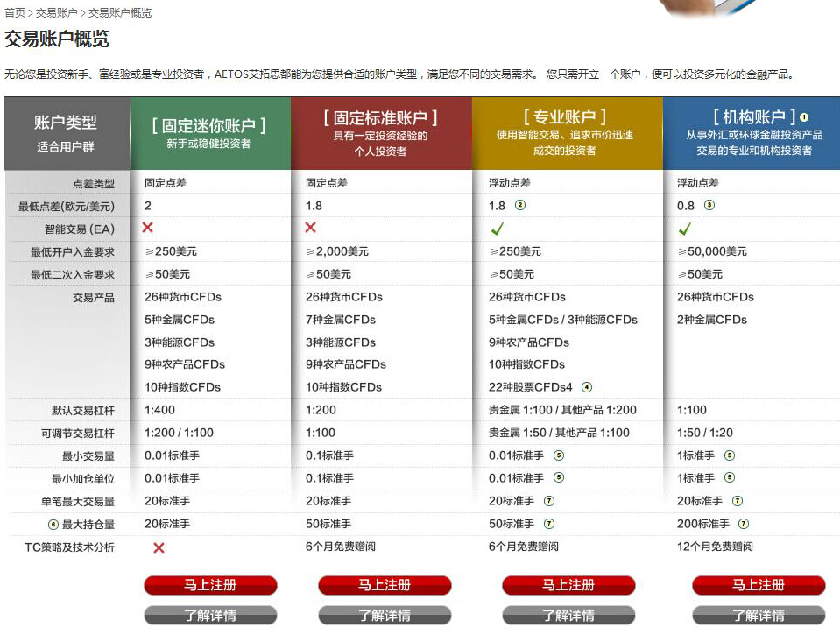The image size is (840, 635).
Task: Click 可调节交易杠杆 row label
Action: [78, 433]
